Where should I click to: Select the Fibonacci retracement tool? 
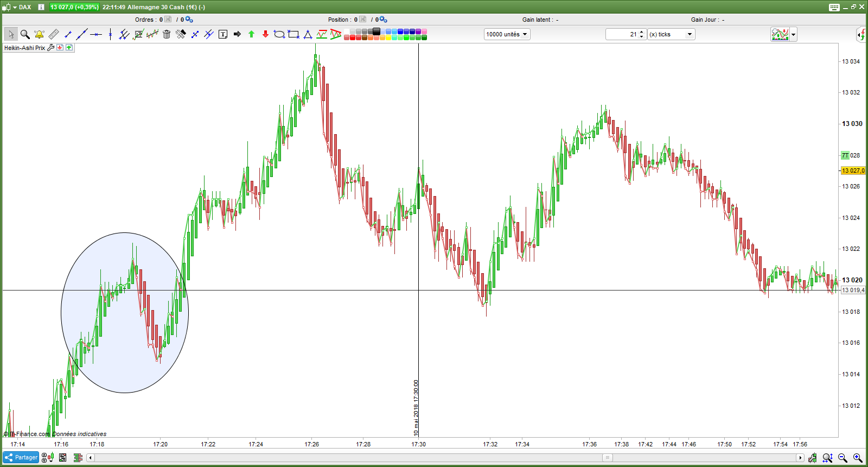tap(138, 34)
